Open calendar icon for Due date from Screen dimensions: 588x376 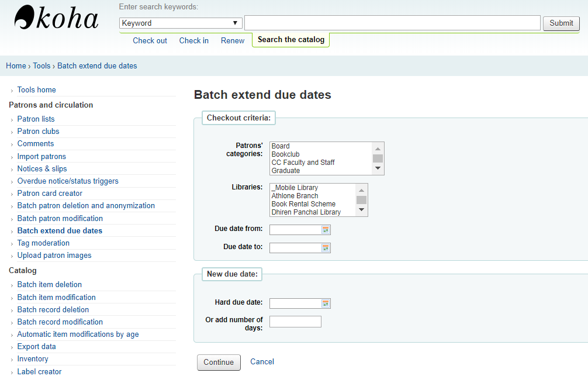(326, 230)
